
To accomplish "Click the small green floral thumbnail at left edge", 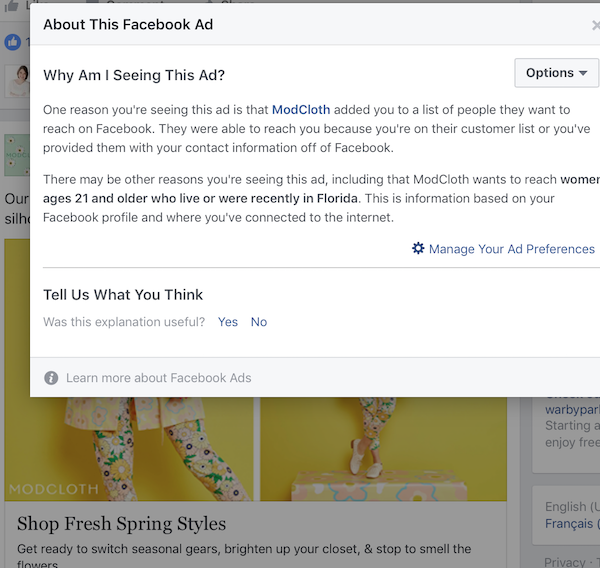I will click(15, 155).
